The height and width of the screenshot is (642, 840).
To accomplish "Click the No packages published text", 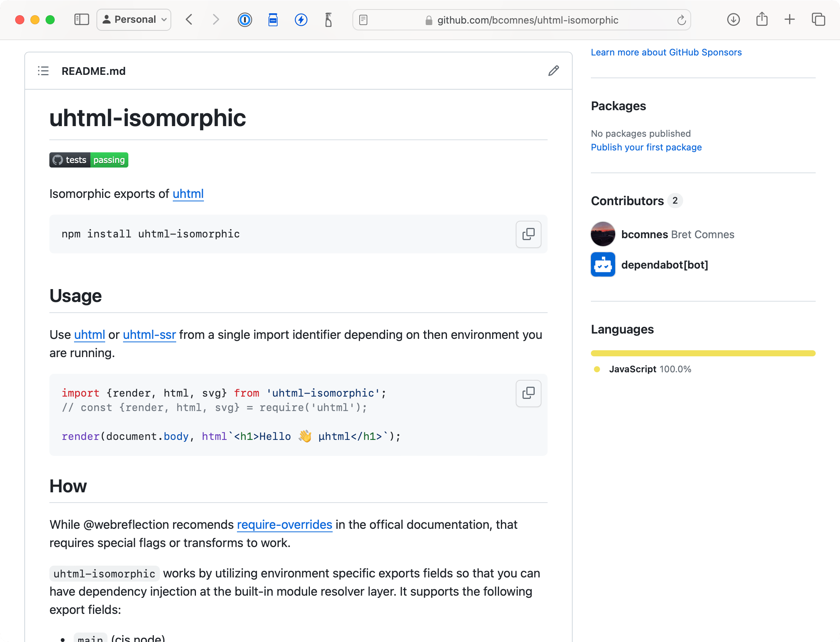I will [641, 134].
